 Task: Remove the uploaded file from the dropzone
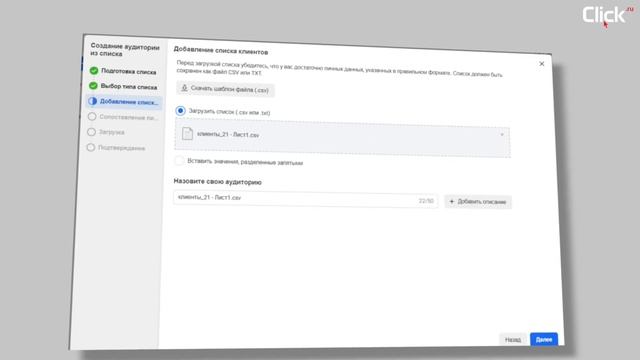[x=502, y=134]
